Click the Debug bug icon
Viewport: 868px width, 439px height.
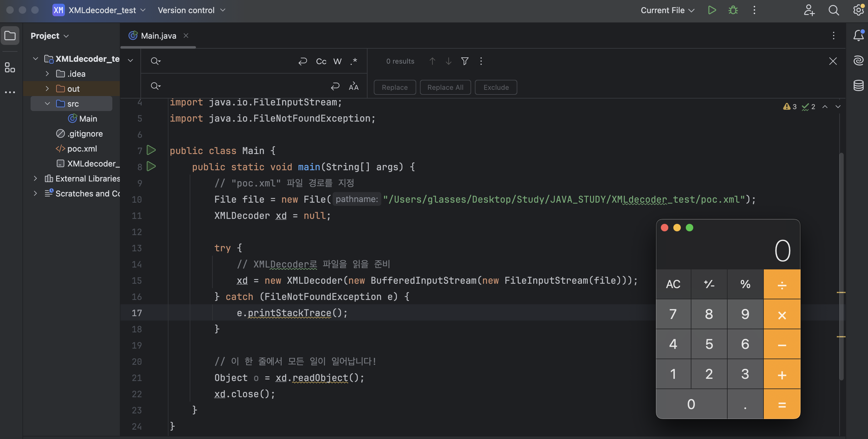point(733,10)
